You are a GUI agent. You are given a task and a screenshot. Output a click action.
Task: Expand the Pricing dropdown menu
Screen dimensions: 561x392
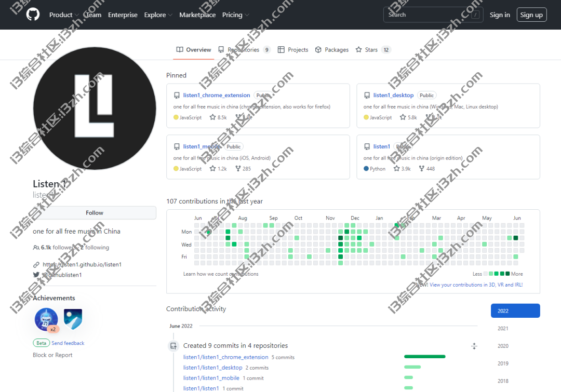pos(235,15)
